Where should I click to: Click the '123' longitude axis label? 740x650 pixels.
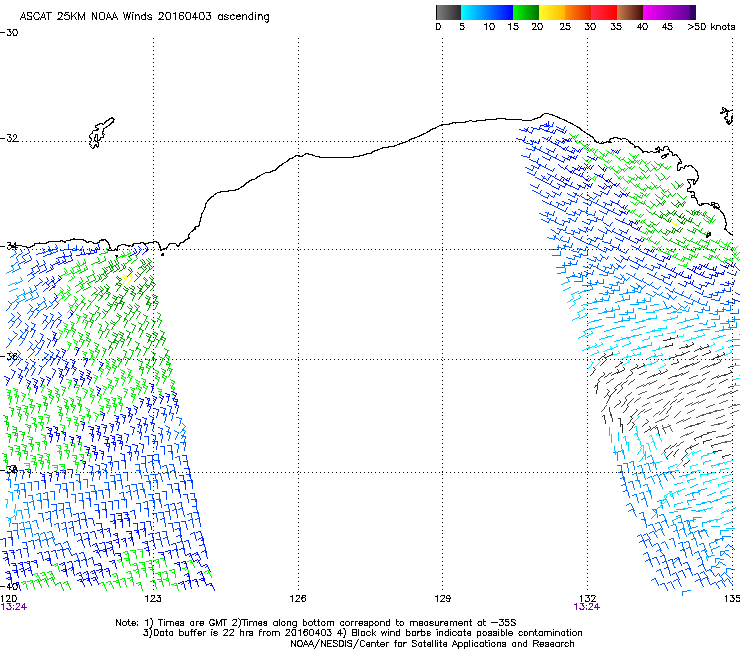(153, 599)
